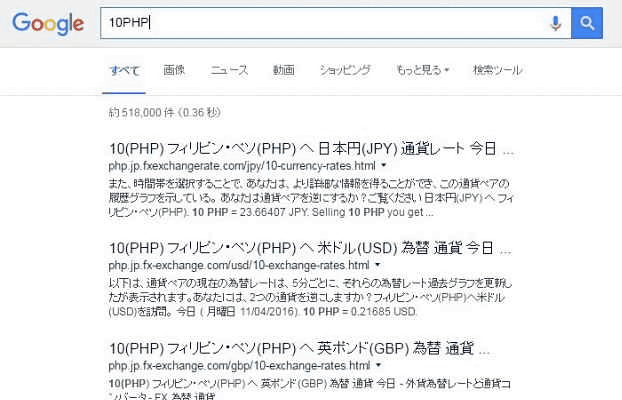Open the PHP to 米ドル(USD) result title
The height and width of the screenshot is (400, 622).
click(309, 248)
